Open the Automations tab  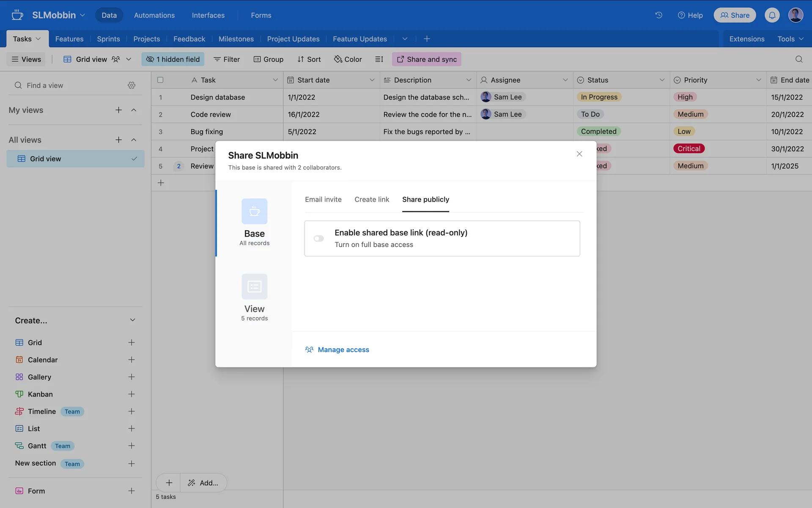[x=154, y=15]
